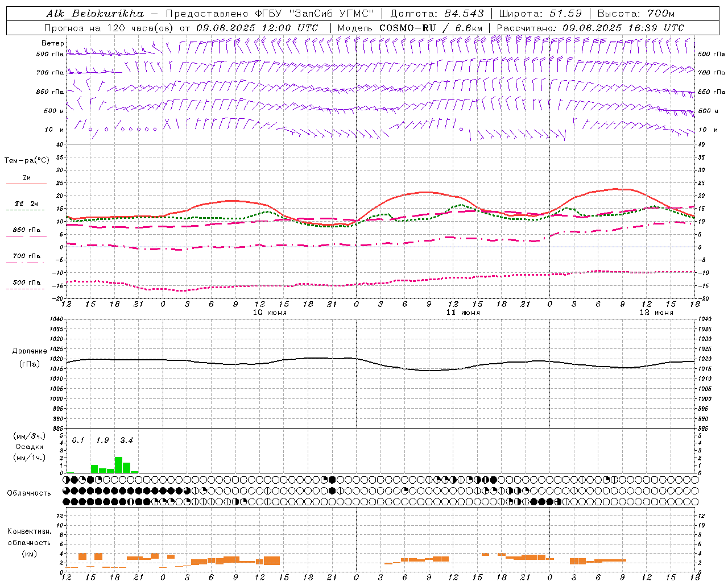Click the Осадки precipitation label
728x582 pixels.
coord(30,447)
